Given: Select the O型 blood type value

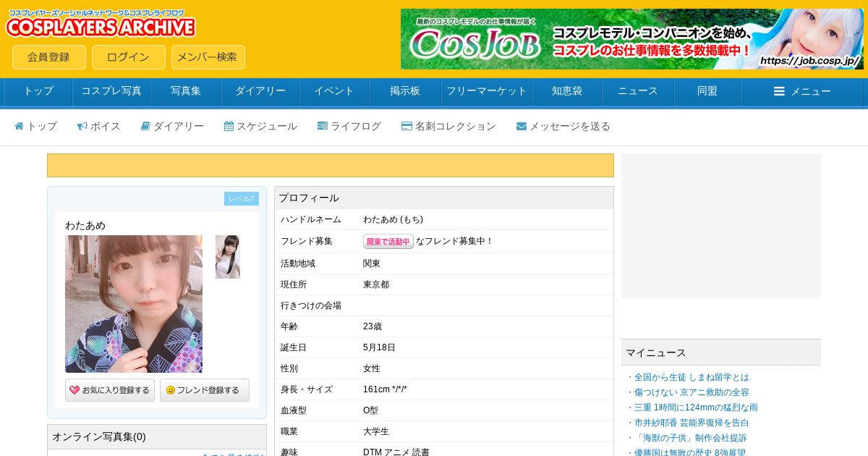Looking at the screenshot, I should pyautogui.click(x=370, y=410).
